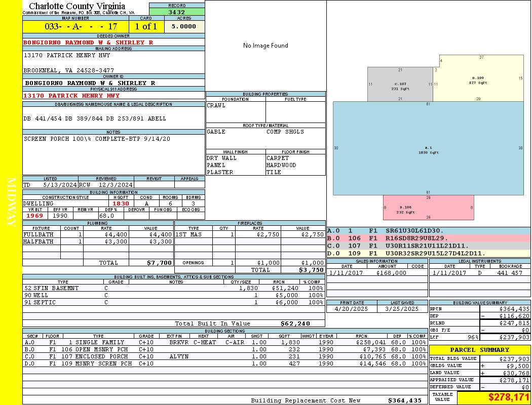
Task: Click Building Replacement Cost New $364,435
Action: (405, 400)
